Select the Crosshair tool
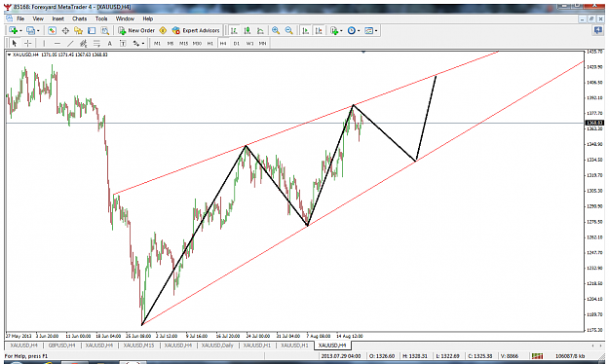This screenshot has height=364, width=609. point(27,44)
